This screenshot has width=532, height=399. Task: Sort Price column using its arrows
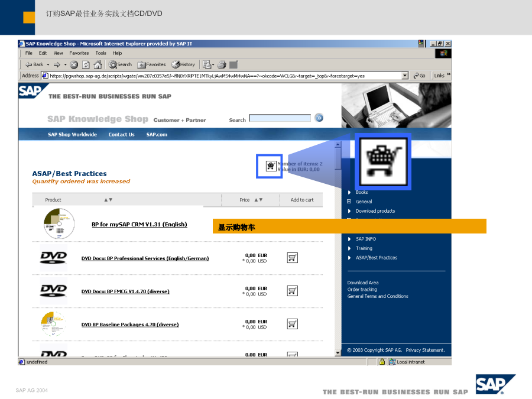point(258,200)
